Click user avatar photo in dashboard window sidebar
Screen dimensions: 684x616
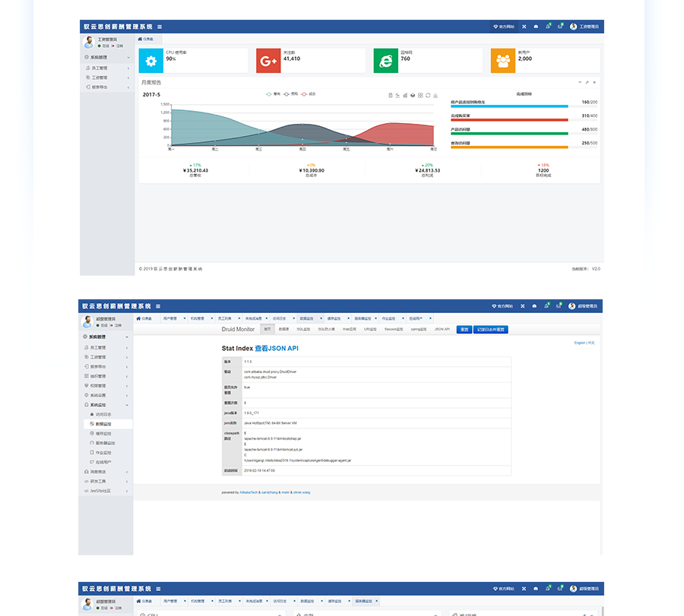[89, 42]
